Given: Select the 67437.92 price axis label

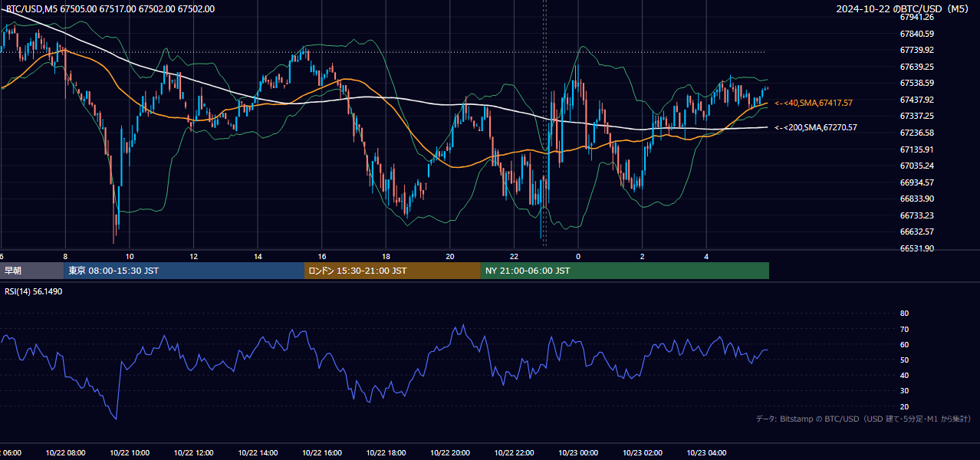Looking at the screenshot, I should tap(917, 100).
